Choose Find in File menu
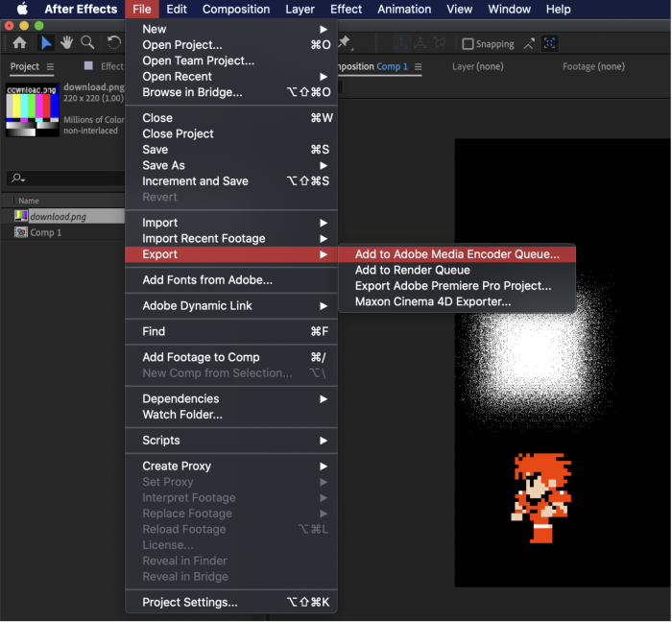 231,331
